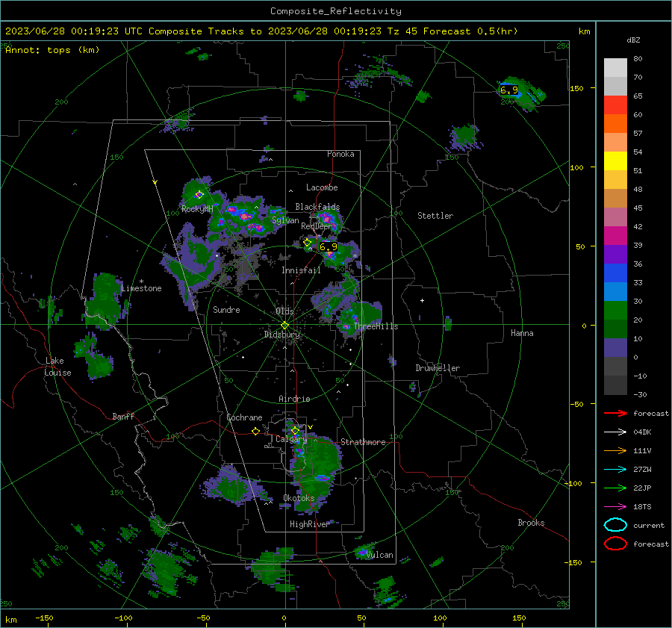Click the yellow diamond below the Cochrane label
This screenshot has width=672, height=628.
[x=256, y=431]
